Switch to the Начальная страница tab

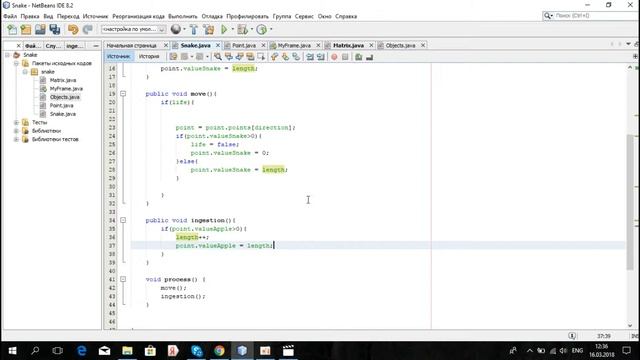(x=131, y=45)
